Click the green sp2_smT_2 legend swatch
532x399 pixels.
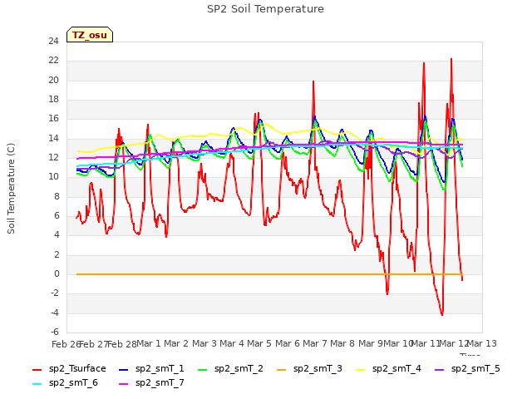[x=203, y=369]
